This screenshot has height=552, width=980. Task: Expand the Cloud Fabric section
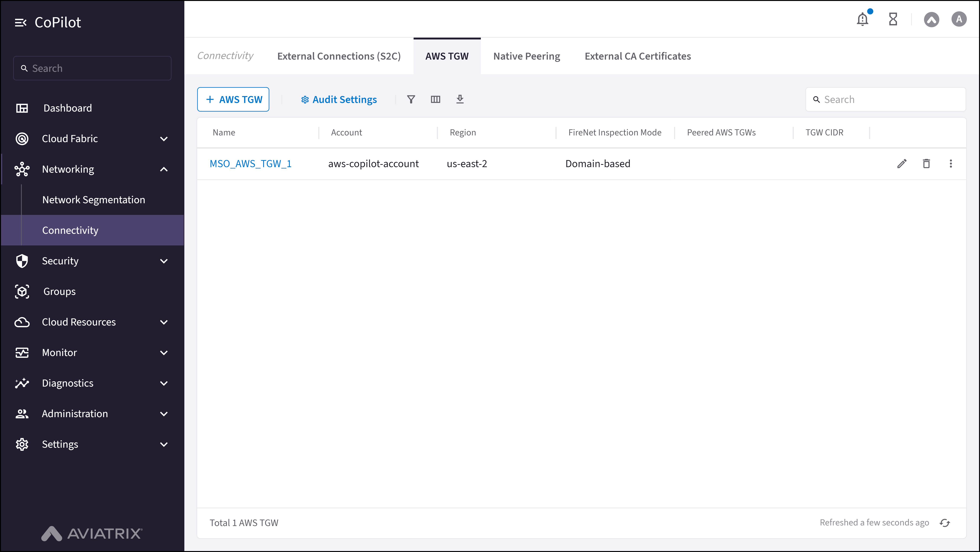coord(164,138)
